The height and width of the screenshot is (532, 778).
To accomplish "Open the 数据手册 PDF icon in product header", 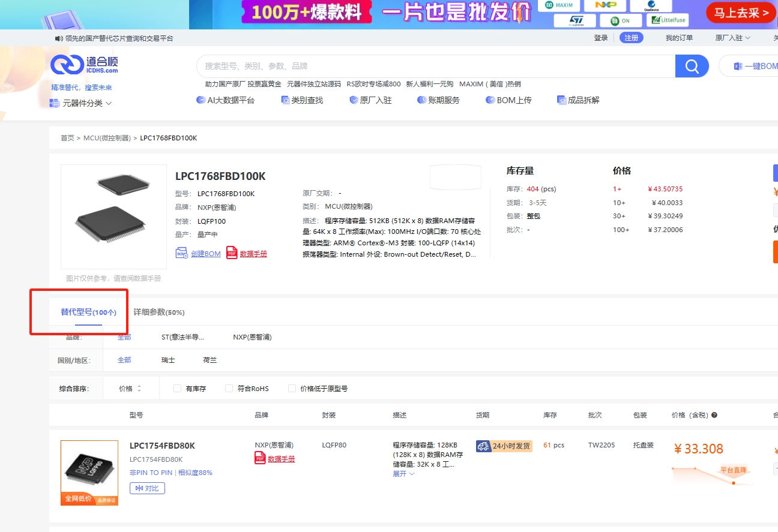I will [x=232, y=253].
